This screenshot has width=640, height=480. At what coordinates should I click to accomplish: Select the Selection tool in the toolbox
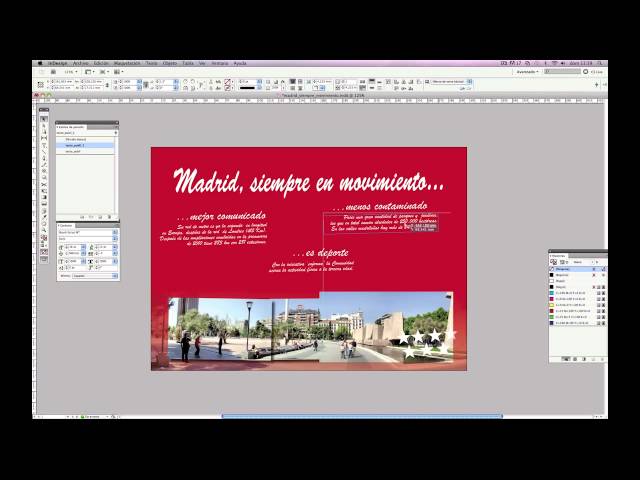(x=44, y=119)
